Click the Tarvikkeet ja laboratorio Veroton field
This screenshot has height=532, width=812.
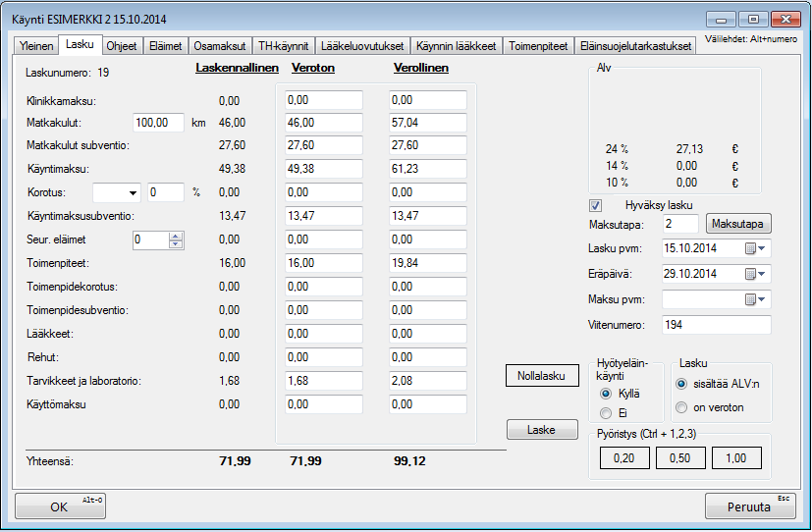pos(324,381)
